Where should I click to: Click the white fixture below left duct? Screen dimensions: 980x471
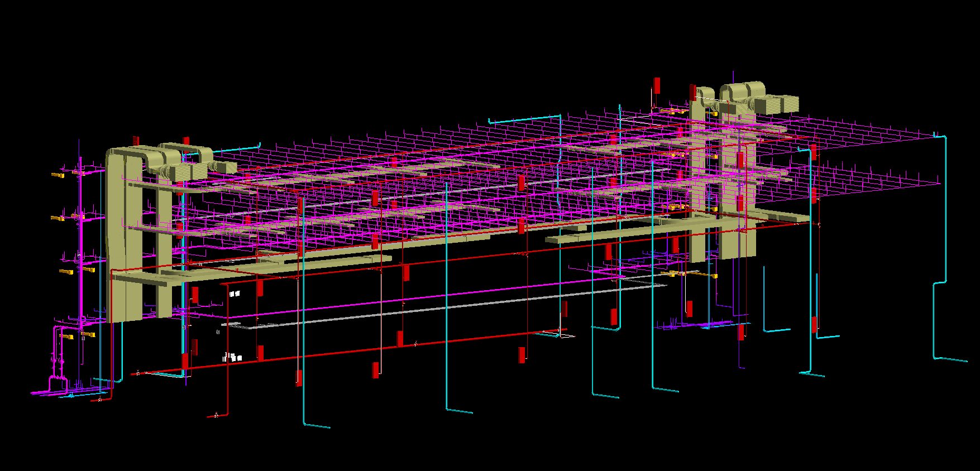(235, 293)
